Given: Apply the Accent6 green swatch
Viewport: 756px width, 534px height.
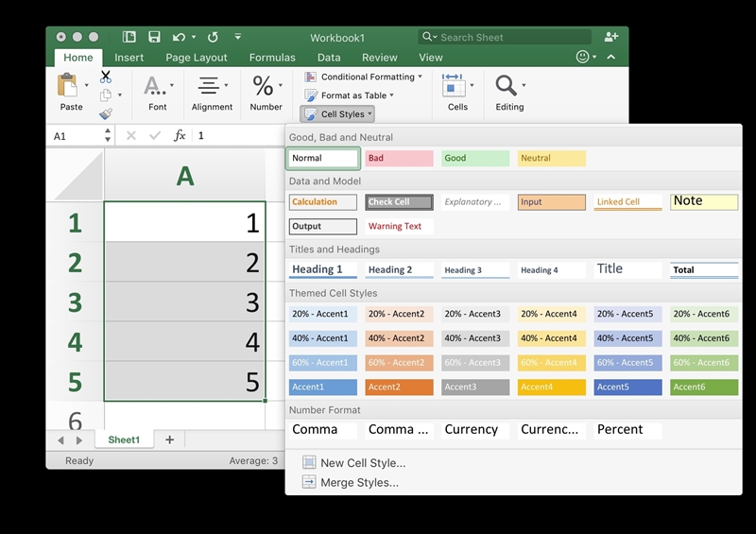Looking at the screenshot, I should tap(704, 387).
